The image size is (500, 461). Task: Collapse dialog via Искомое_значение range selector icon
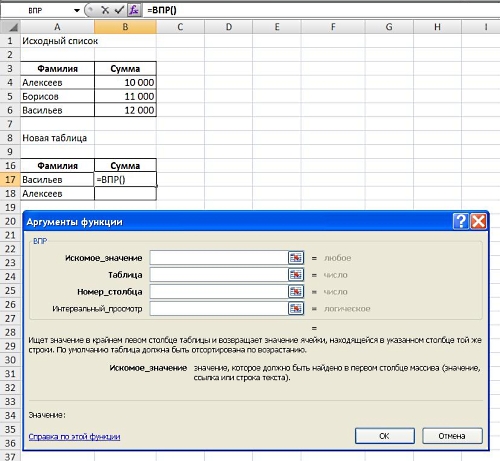296,258
